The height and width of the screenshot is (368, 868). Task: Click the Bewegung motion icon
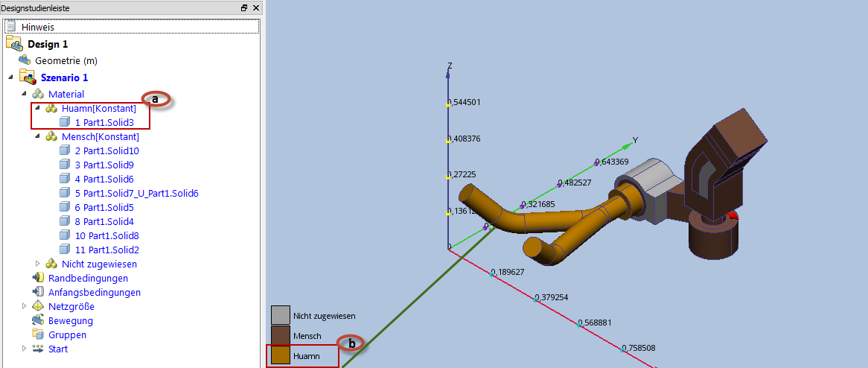click(38, 320)
